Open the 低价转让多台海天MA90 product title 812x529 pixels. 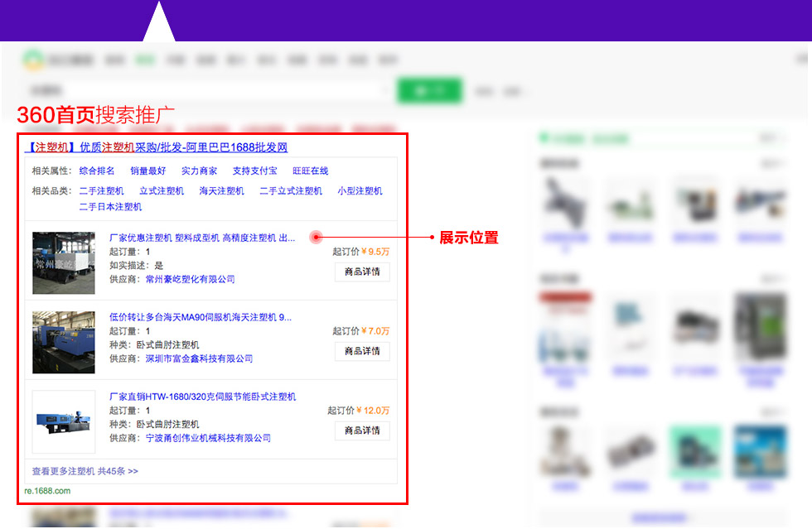[x=201, y=317]
